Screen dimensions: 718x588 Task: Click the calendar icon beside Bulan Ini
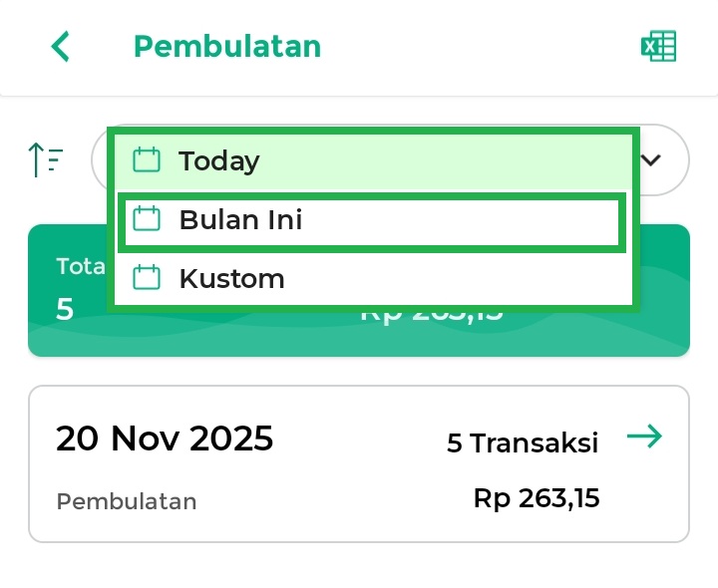pyautogui.click(x=147, y=220)
